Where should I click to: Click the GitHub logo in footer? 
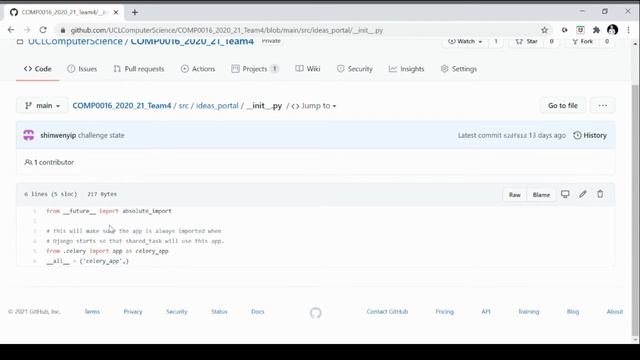316,313
